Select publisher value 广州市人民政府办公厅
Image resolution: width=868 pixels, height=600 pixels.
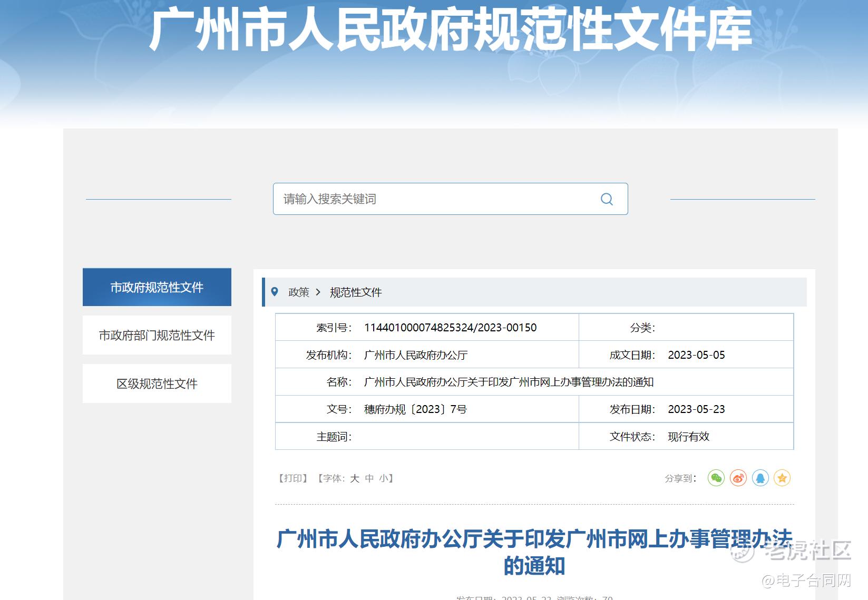[x=416, y=355]
